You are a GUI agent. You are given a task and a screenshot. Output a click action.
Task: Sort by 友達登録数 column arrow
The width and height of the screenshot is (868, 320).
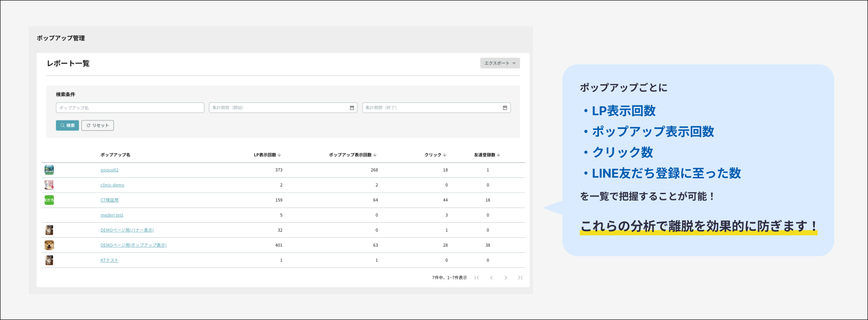498,155
